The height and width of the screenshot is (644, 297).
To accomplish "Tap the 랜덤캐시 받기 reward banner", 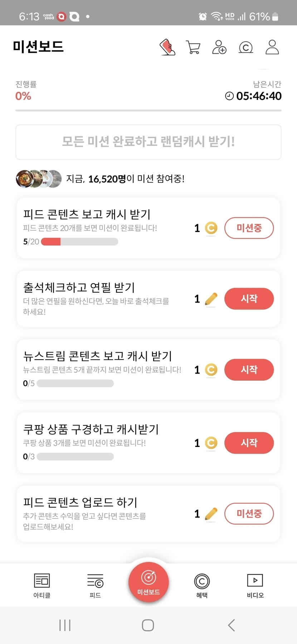I will (x=148, y=142).
